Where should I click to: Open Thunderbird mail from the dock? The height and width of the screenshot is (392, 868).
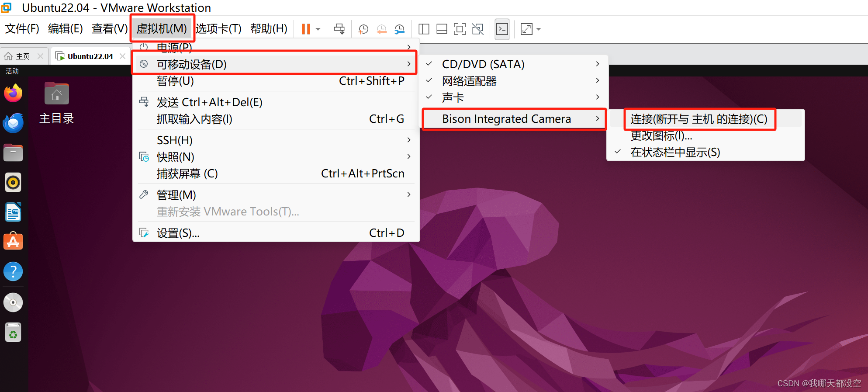[x=13, y=123]
